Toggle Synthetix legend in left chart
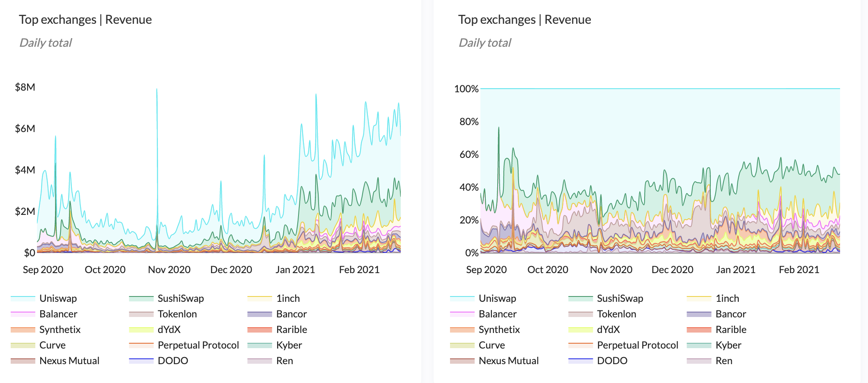Image resolution: width=868 pixels, height=383 pixels. [x=46, y=330]
